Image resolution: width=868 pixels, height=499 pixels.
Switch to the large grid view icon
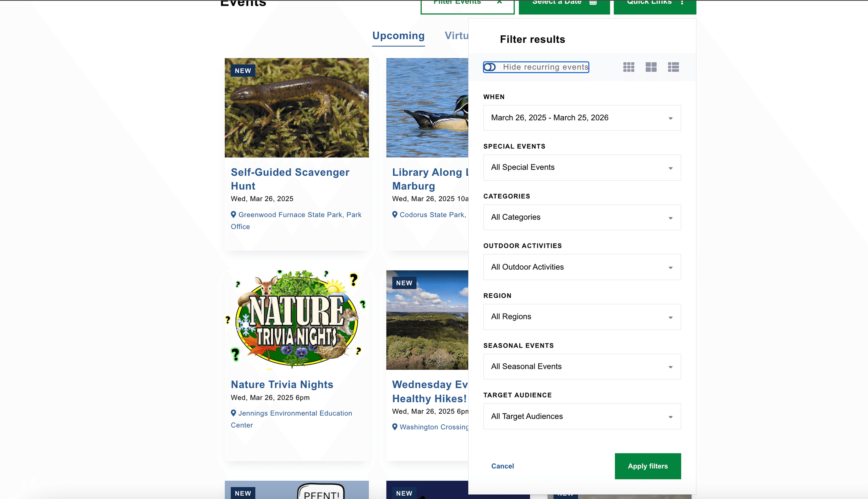click(651, 67)
